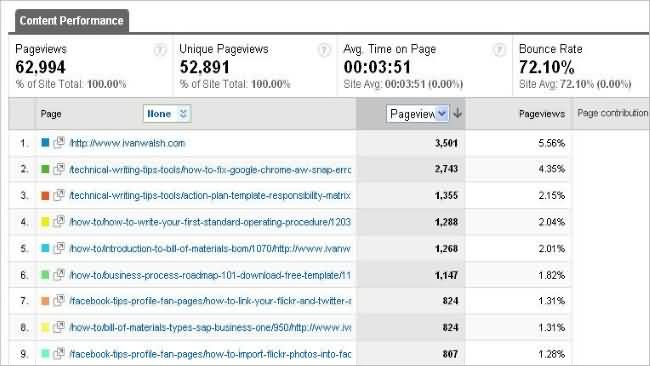Expand the None secondary dimension dropdown

(x=167, y=114)
